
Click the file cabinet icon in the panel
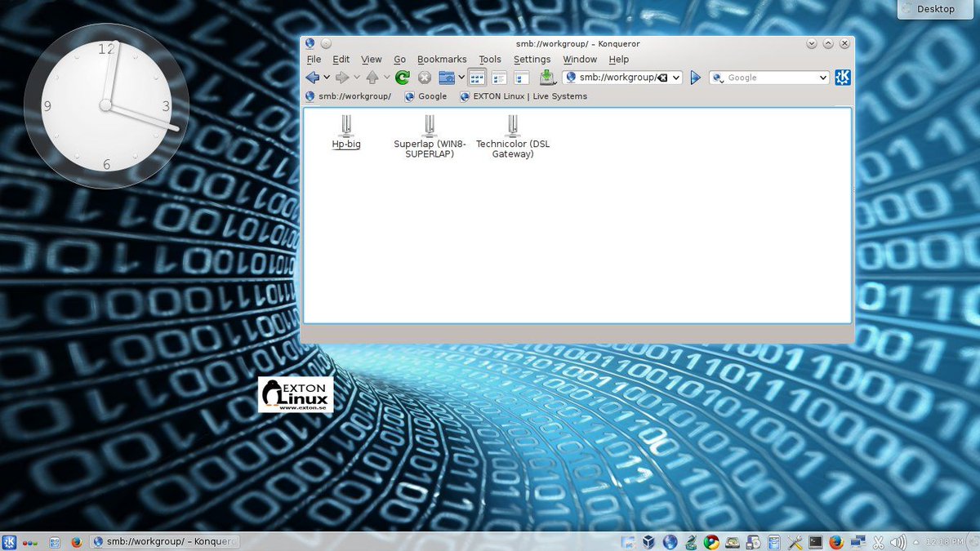click(x=774, y=541)
